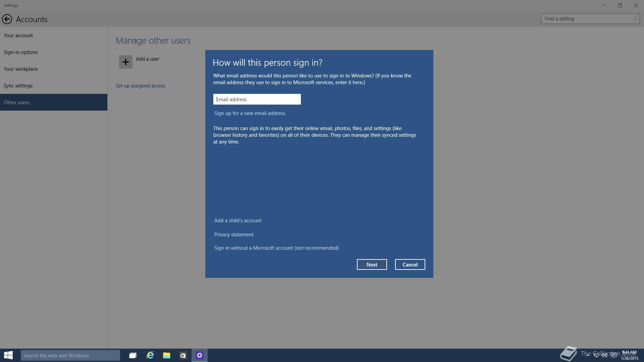Cancel the add user dialog
The width and height of the screenshot is (644, 362).
(x=410, y=264)
